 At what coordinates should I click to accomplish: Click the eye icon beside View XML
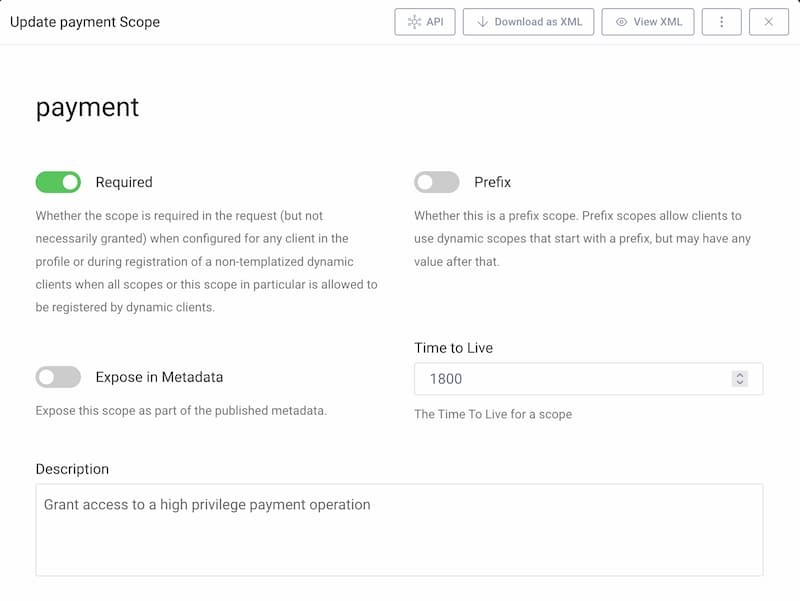(x=621, y=22)
